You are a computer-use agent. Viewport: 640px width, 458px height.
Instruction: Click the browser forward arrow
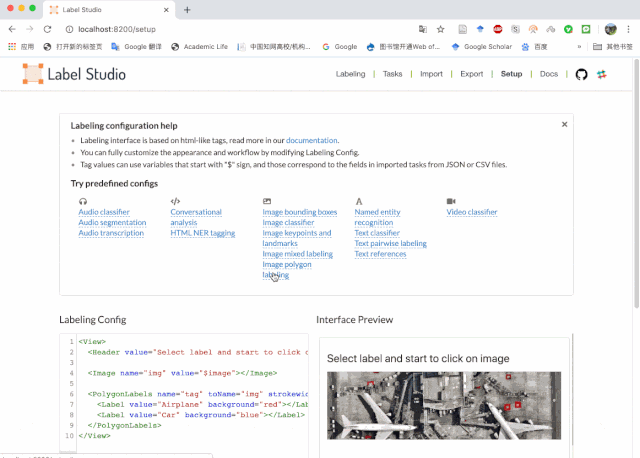[29, 29]
